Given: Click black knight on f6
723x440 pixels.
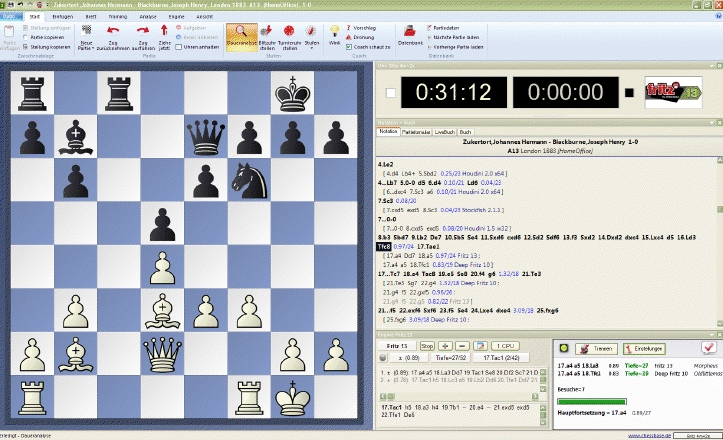Looking at the screenshot, I should tap(249, 180).
